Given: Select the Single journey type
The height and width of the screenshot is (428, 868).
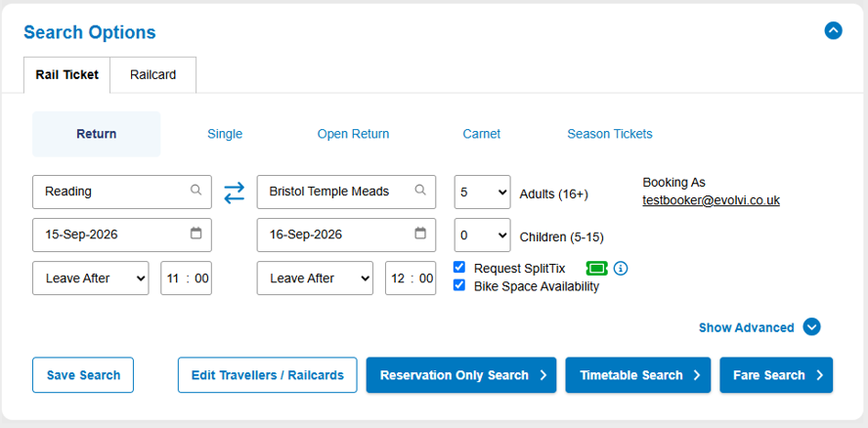Looking at the screenshot, I should pos(225,134).
